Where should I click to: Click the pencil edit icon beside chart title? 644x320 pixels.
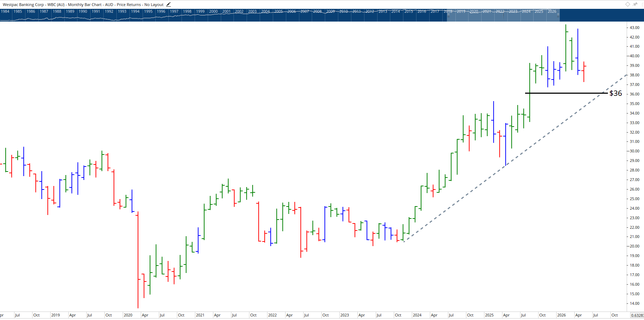tap(168, 5)
